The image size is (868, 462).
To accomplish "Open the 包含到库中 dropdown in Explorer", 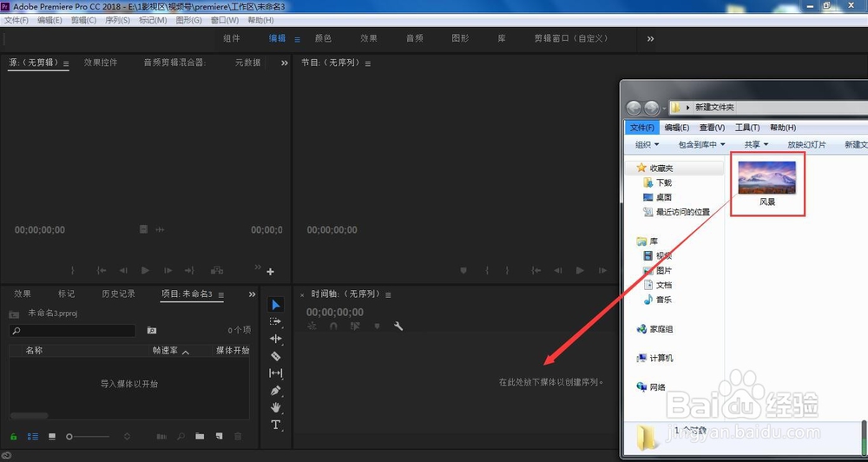I will point(702,144).
